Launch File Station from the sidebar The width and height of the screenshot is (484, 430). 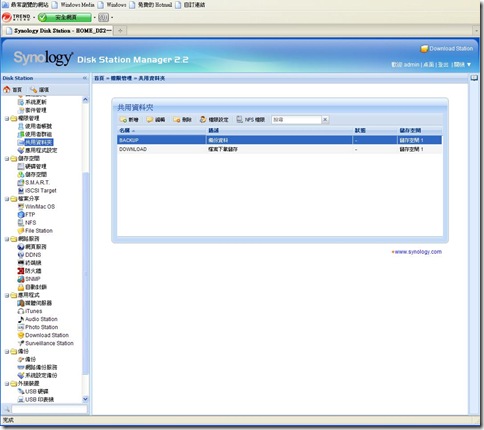[35, 231]
